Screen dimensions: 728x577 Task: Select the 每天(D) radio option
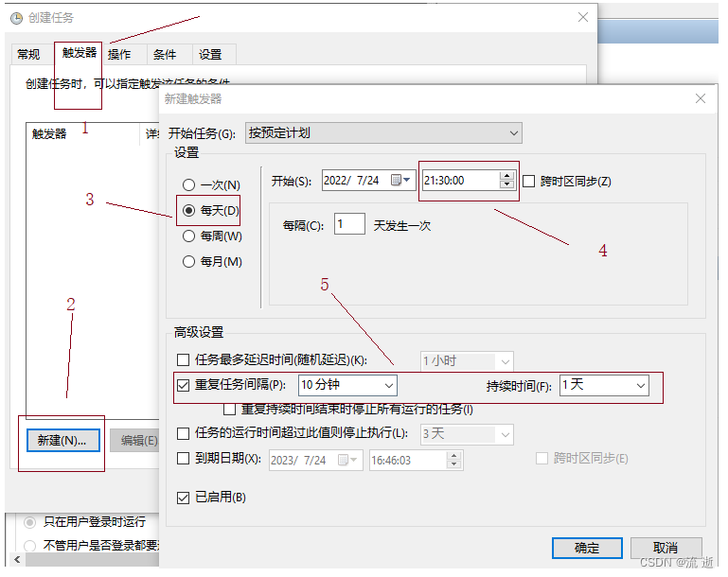188,211
